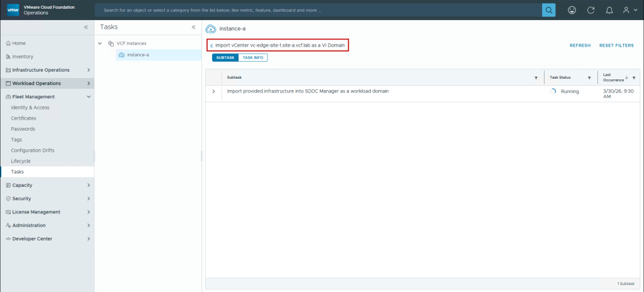Screen dimensions: 644x292
Task: Click the VMware vmw logo
Action: (x=13, y=10)
